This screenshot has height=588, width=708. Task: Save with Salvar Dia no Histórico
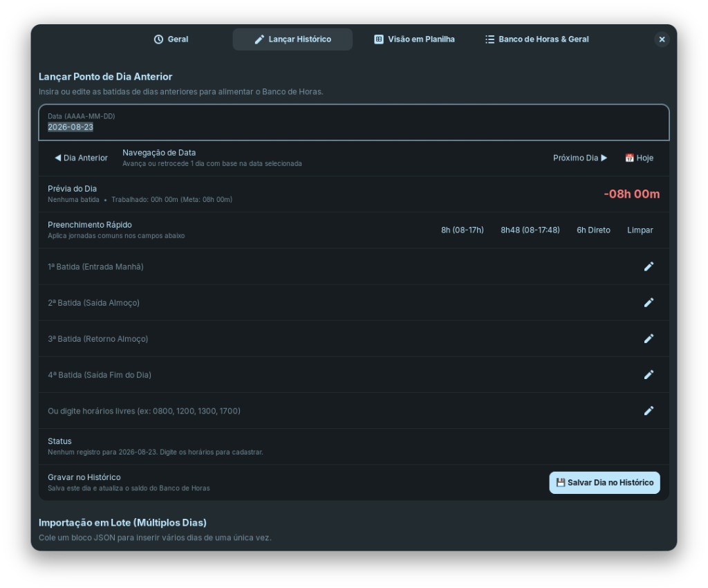click(604, 483)
